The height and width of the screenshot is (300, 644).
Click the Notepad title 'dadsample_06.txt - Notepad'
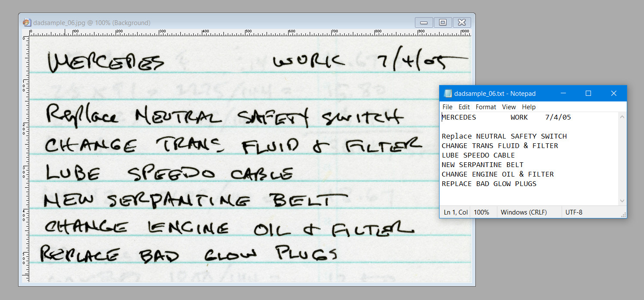[x=495, y=94]
